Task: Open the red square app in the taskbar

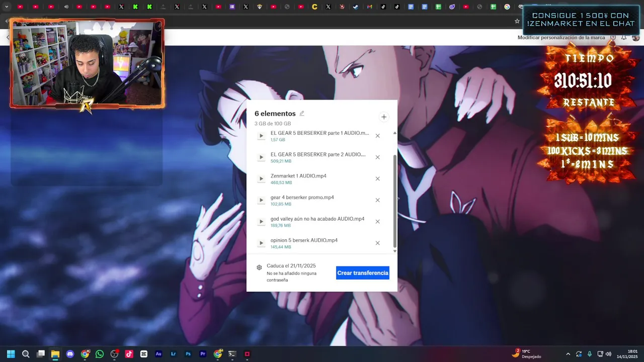Action: pos(247,354)
